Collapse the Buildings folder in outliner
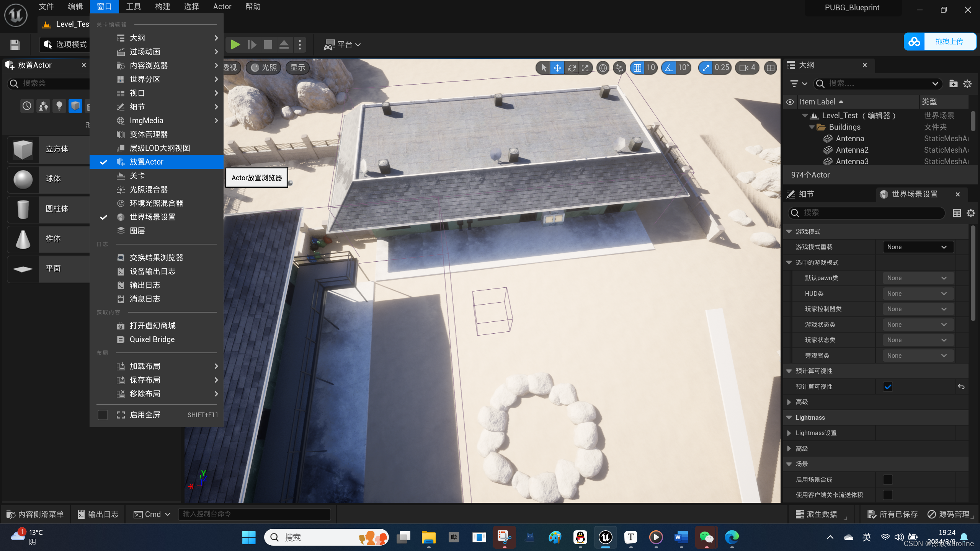The height and width of the screenshot is (551, 980). 812,127
